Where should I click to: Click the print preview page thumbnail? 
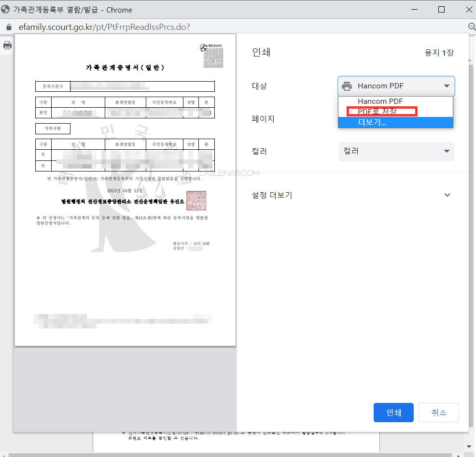coord(126,190)
